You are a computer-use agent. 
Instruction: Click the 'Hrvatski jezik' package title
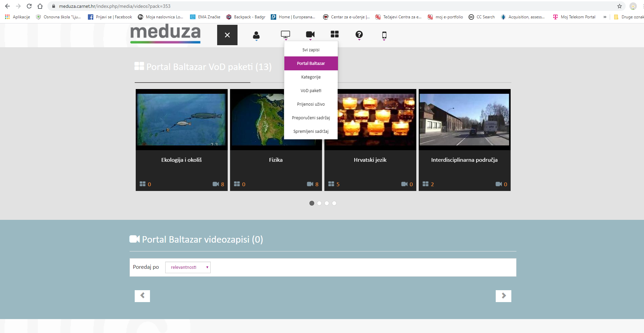pos(370,160)
